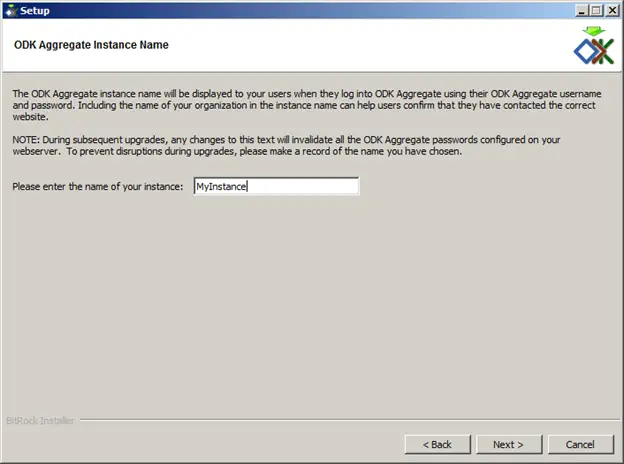Click the Setup title bar icon

tap(11, 11)
